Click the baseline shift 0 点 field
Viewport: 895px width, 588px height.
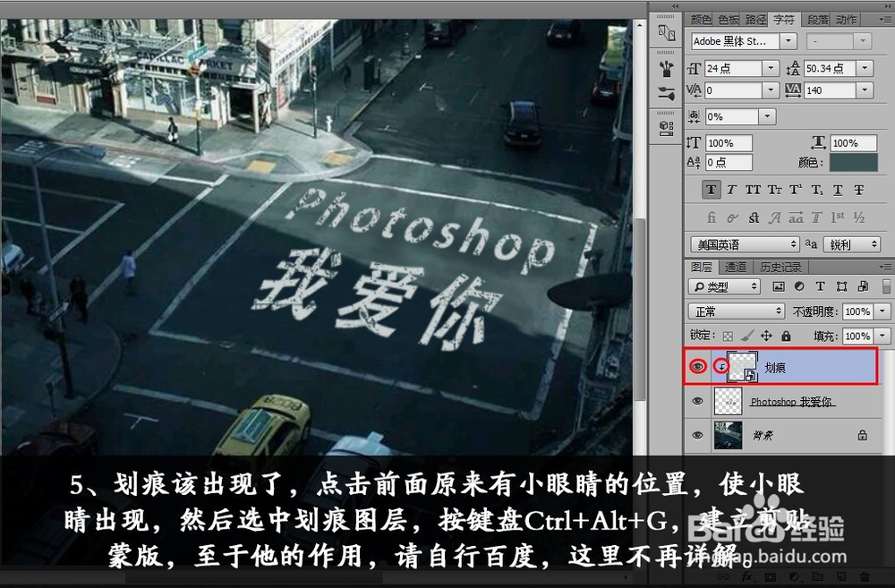click(x=729, y=163)
